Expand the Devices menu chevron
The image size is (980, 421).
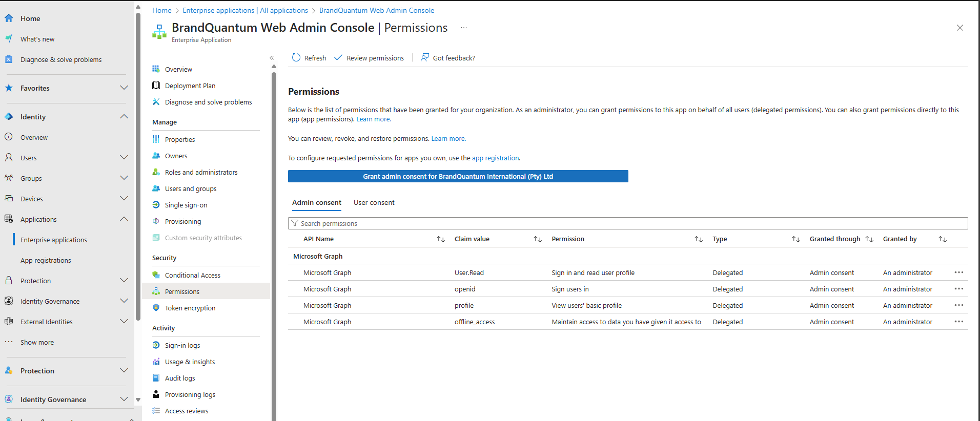coord(124,198)
